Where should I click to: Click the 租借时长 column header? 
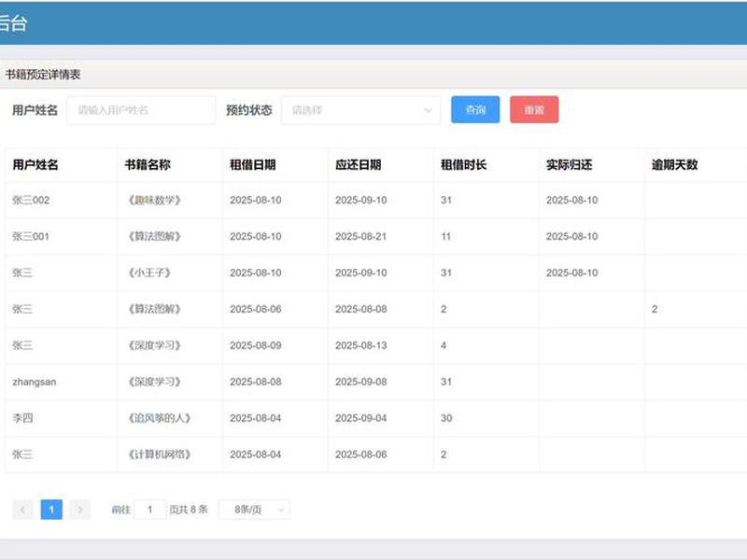(x=463, y=165)
